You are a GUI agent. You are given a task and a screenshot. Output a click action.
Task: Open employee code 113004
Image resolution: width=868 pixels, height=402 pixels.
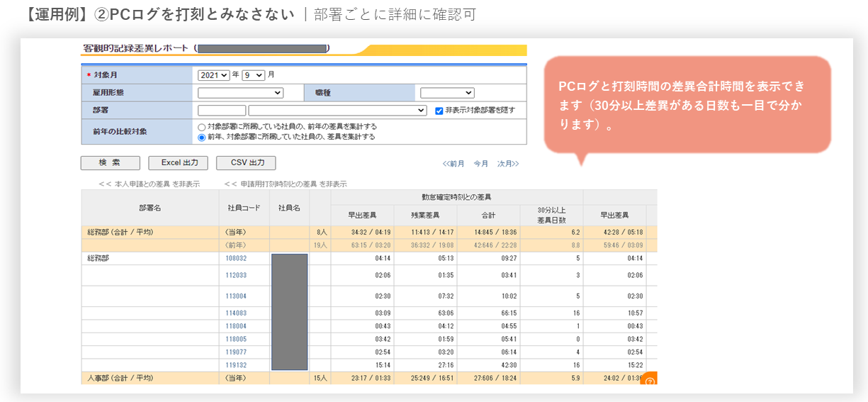[x=236, y=296]
